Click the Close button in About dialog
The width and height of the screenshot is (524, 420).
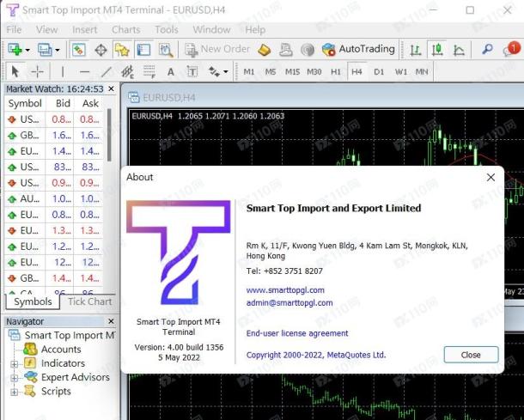pos(471,355)
